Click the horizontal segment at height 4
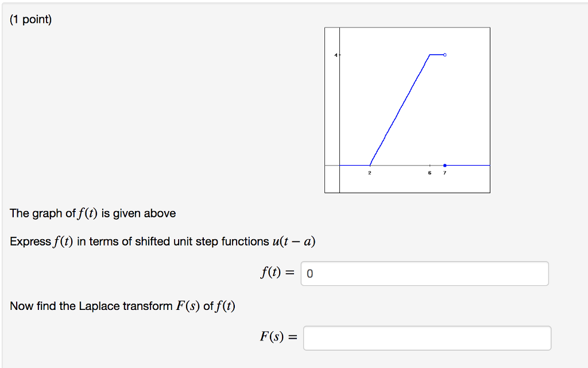Viewport: 588px width, 368px height. 436,54
